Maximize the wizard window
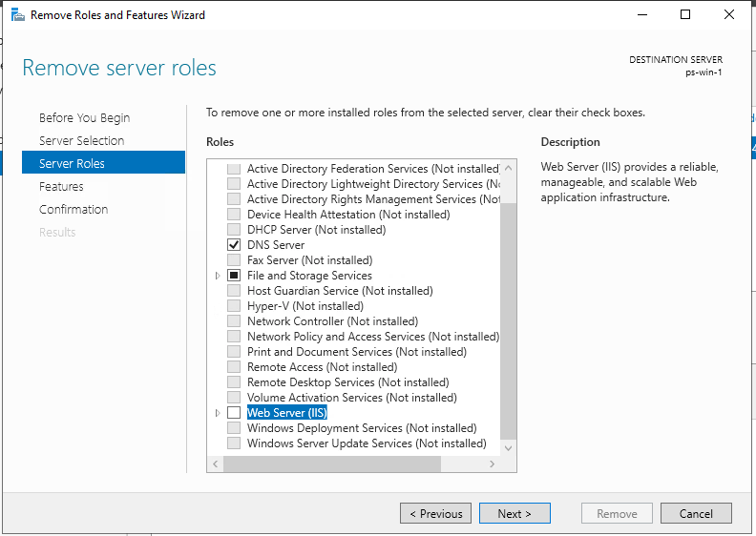 coord(685,14)
